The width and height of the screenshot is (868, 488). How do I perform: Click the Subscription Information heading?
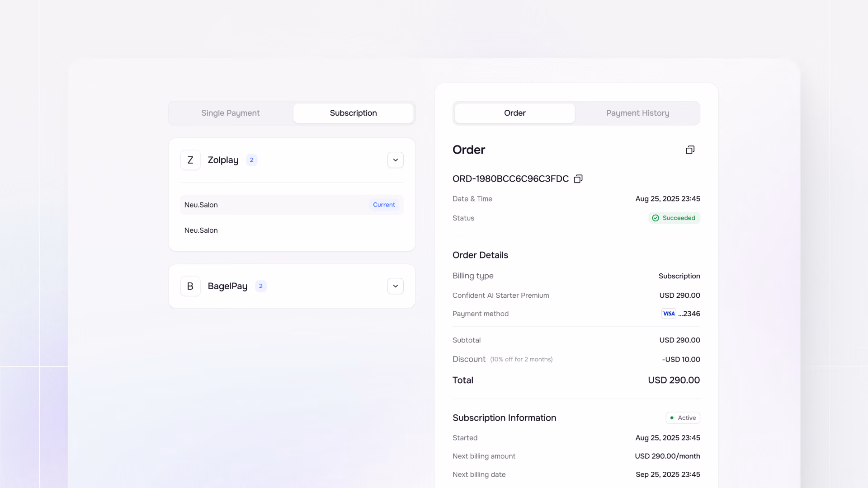[504, 418]
